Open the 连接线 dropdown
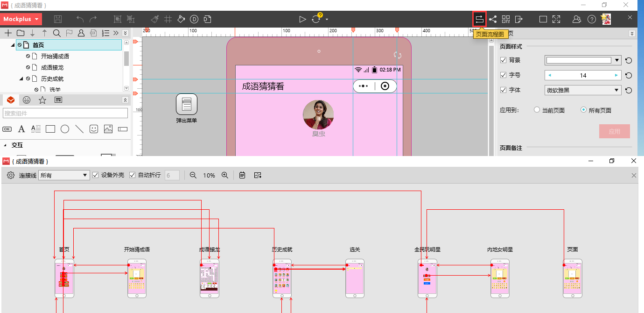The width and height of the screenshot is (644, 313). [63, 175]
